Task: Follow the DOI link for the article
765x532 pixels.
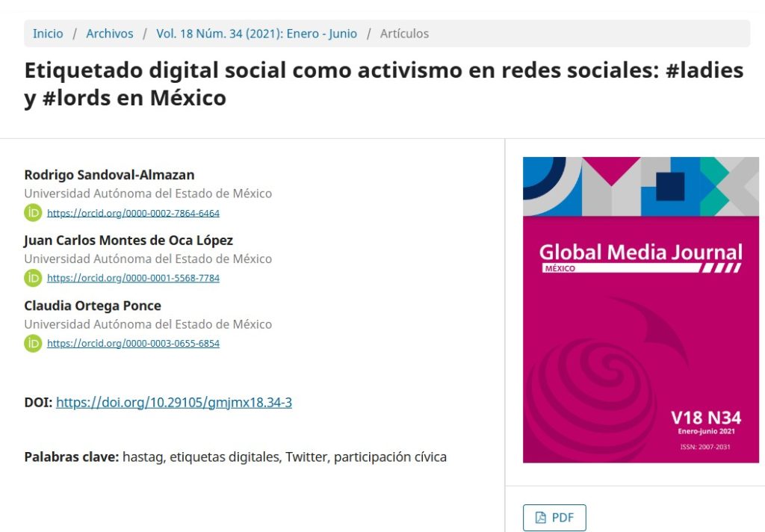Action: tap(173, 402)
